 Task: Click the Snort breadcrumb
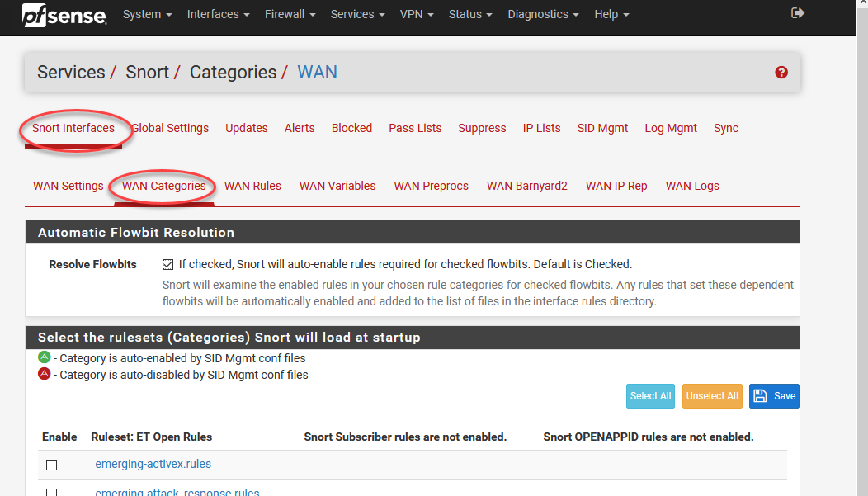147,73
